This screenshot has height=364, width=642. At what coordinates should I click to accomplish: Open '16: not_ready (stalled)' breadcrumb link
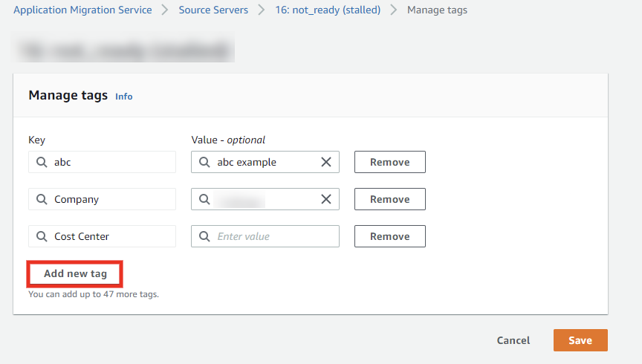pos(328,10)
